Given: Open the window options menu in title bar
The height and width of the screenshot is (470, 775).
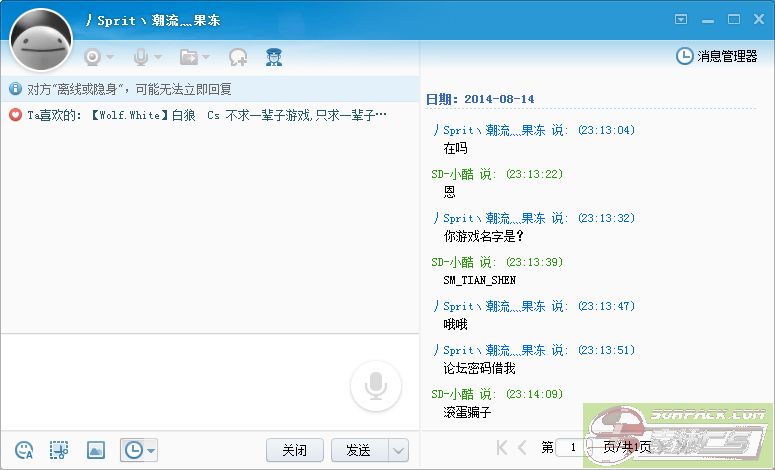Looking at the screenshot, I should 681,19.
